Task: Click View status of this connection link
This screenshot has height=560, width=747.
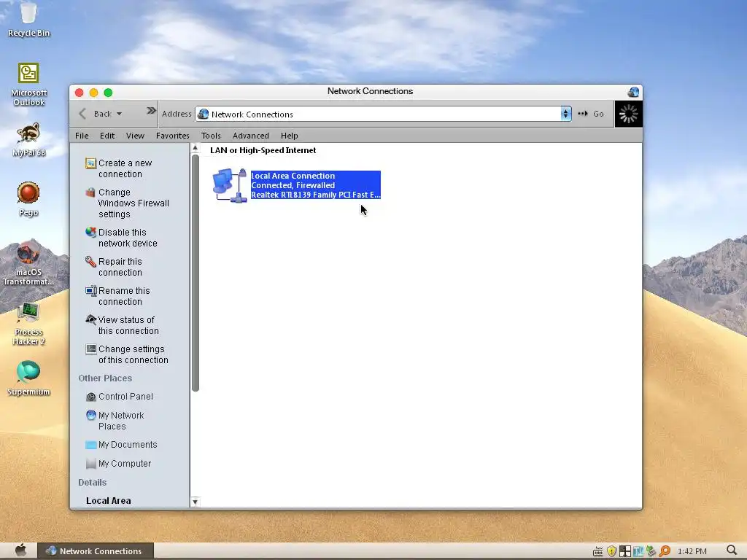Action: [128, 325]
